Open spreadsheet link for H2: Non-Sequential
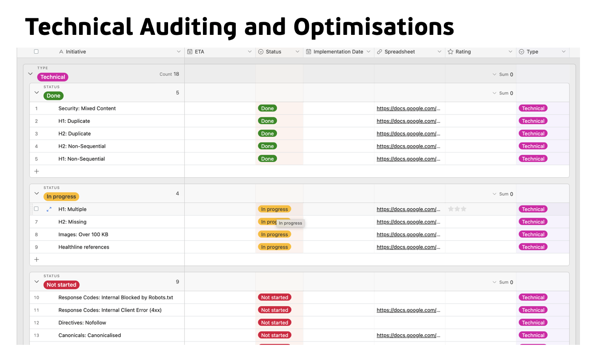The height and width of the screenshot is (364, 600). (x=409, y=146)
